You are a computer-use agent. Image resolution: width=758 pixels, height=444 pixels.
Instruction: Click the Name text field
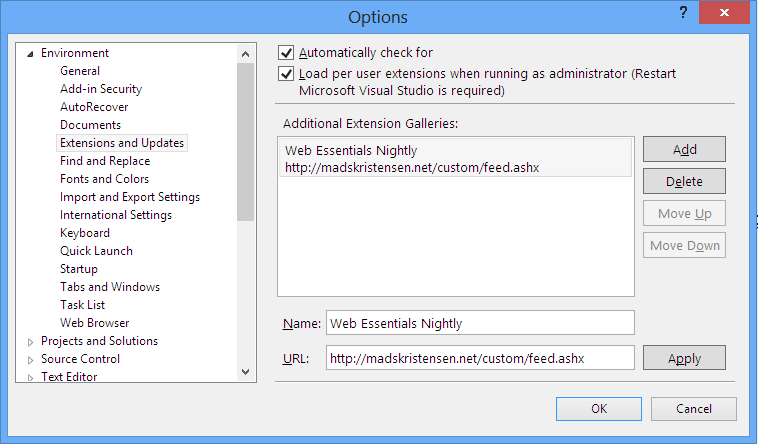tap(480, 323)
